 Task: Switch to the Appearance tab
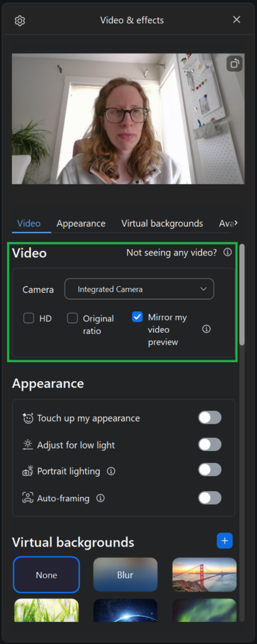pyautogui.click(x=81, y=223)
